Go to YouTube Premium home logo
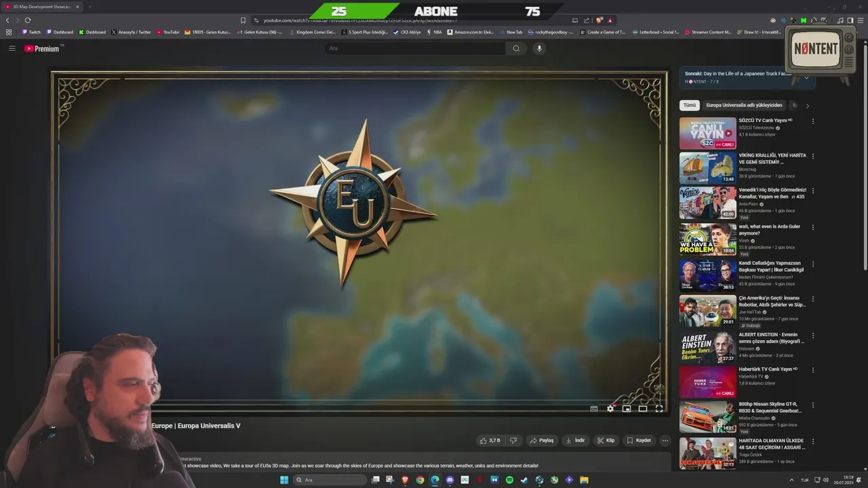 point(43,49)
